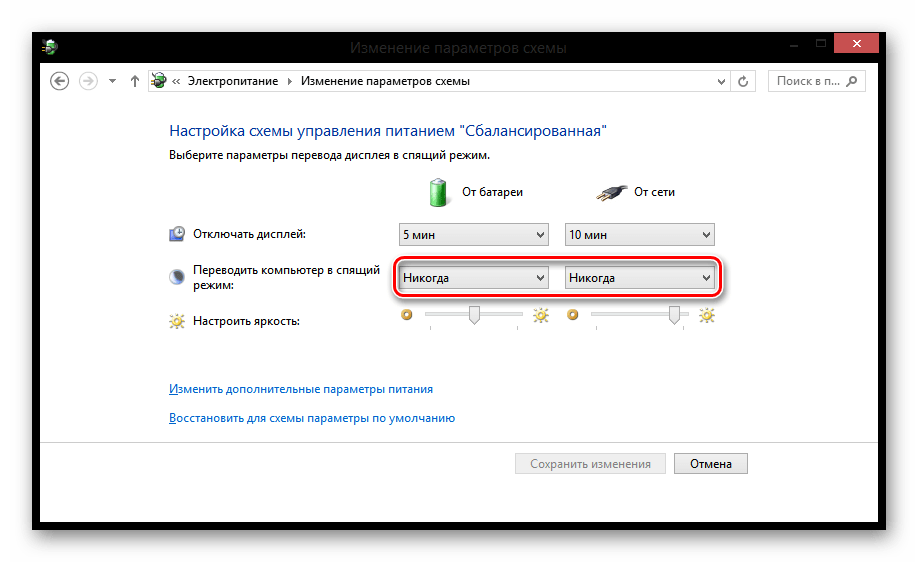Open plugged-in sleep dropdown «Никогда»
This screenshot has height=562, width=918.
point(639,278)
